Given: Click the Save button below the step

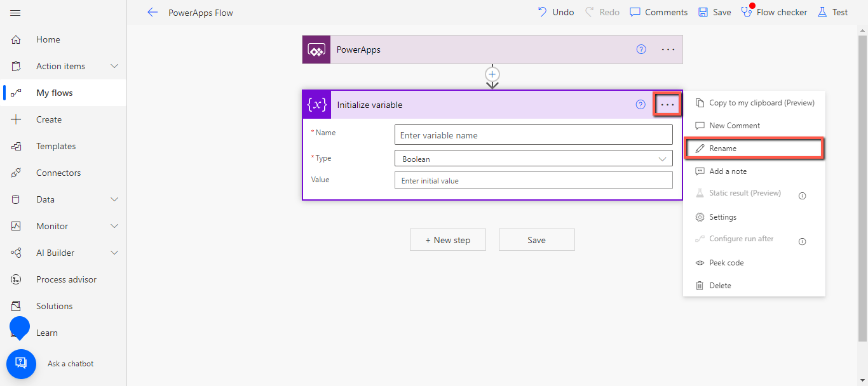Looking at the screenshot, I should pos(537,240).
